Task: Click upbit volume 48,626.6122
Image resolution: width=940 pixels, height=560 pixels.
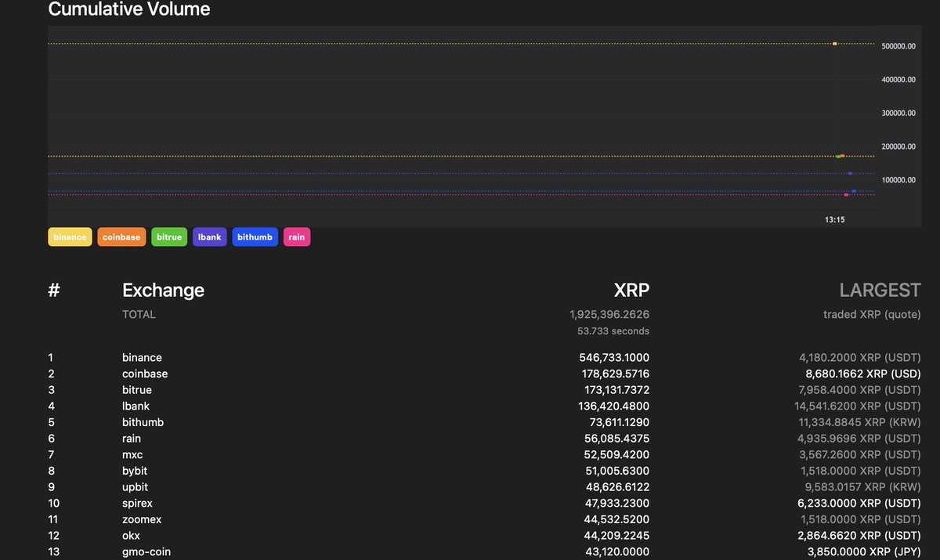Action: (x=617, y=487)
